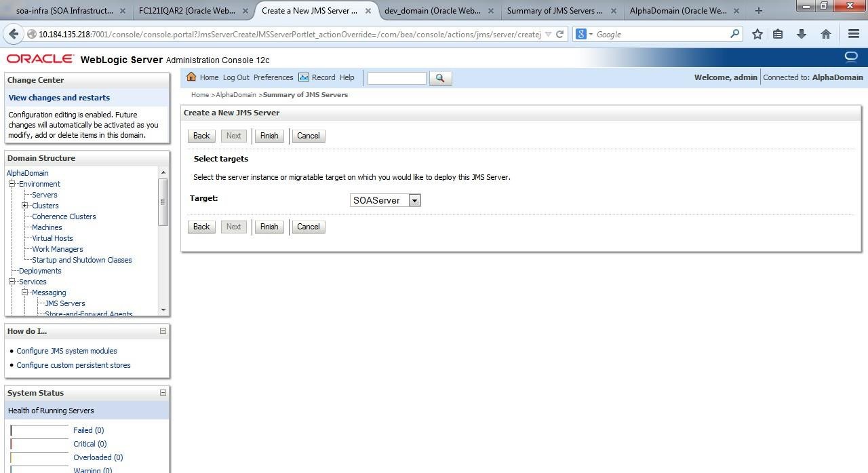Open search engine selector dropdown arrow
868x473 pixels.
(x=591, y=35)
